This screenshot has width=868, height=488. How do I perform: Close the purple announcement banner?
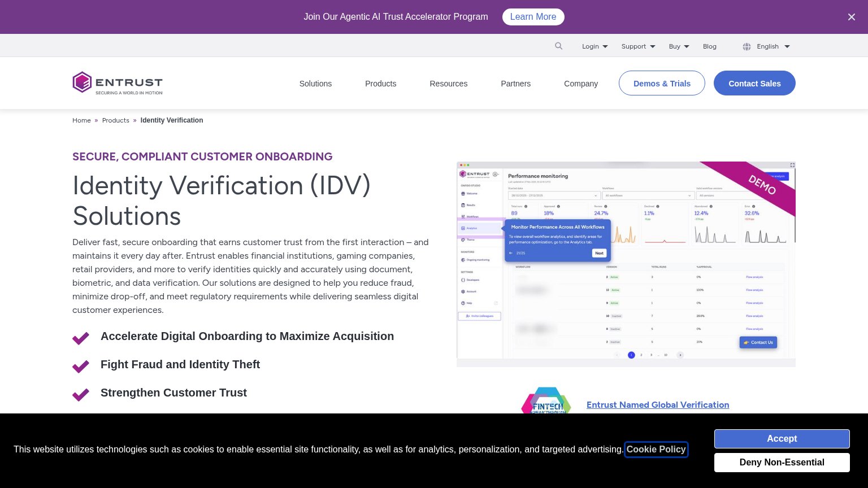click(x=852, y=17)
